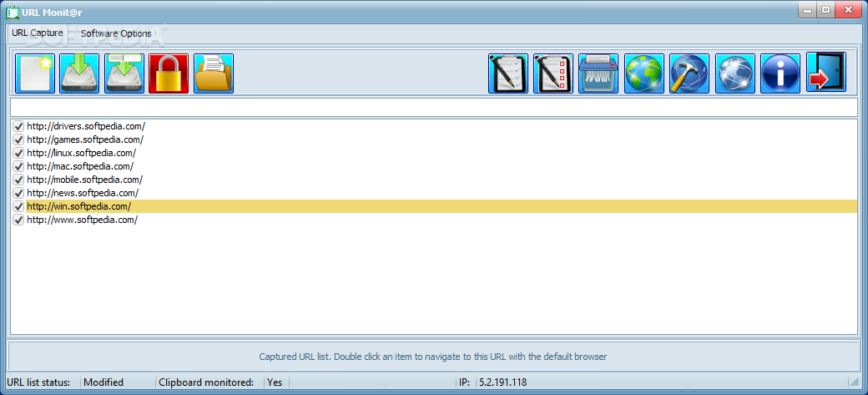Click the URL entry field above the list
The image size is (868, 395).
click(434, 107)
